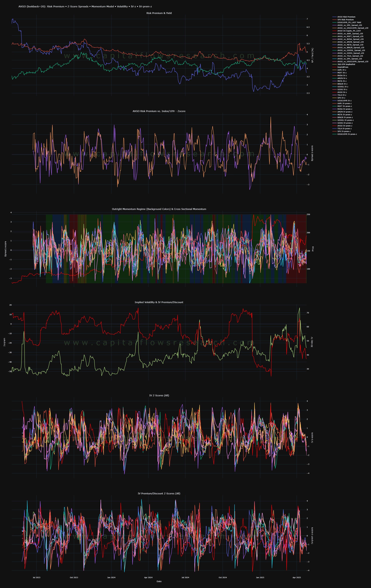
Task: Toggle GOOGL IV-prem-z legend entry
Action: click(343, 120)
